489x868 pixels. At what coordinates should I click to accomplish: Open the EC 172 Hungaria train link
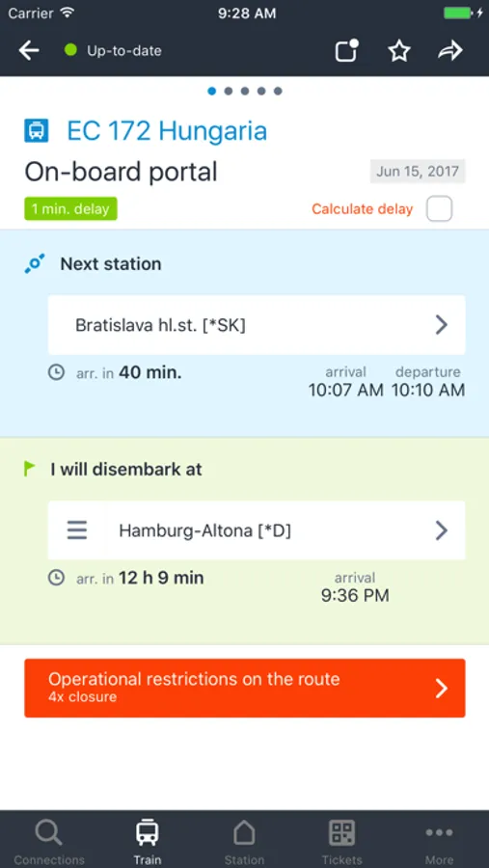tap(167, 131)
